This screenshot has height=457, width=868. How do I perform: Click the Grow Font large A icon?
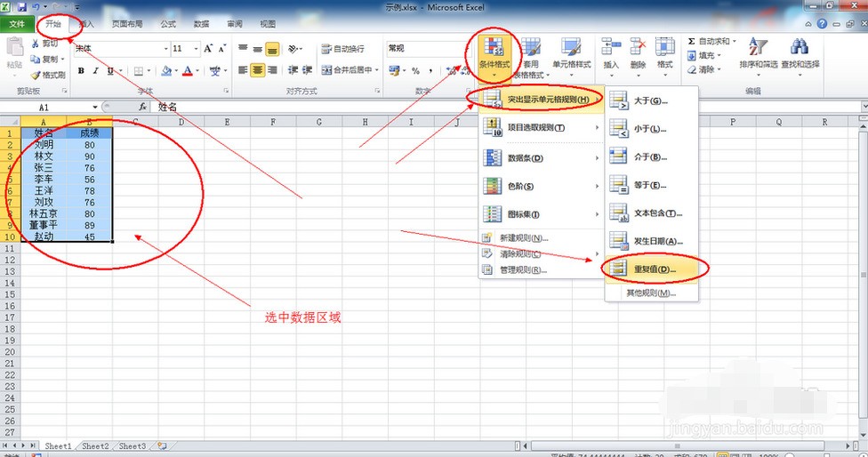coord(207,49)
